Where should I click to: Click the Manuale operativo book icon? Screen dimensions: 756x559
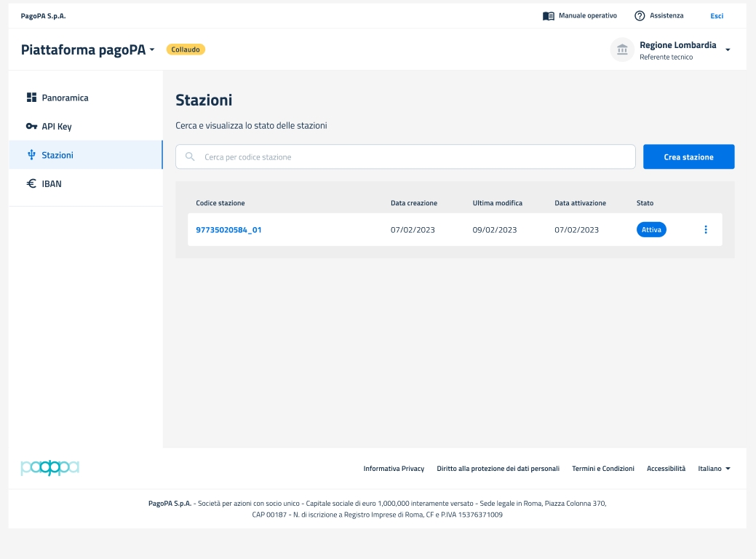point(549,16)
